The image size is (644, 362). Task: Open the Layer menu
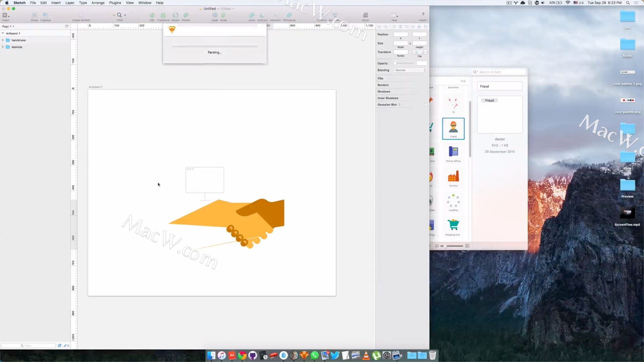point(70,3)
